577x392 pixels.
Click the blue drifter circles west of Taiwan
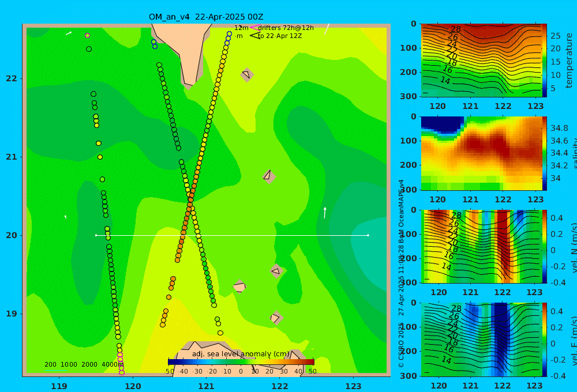tap(154, 44)
